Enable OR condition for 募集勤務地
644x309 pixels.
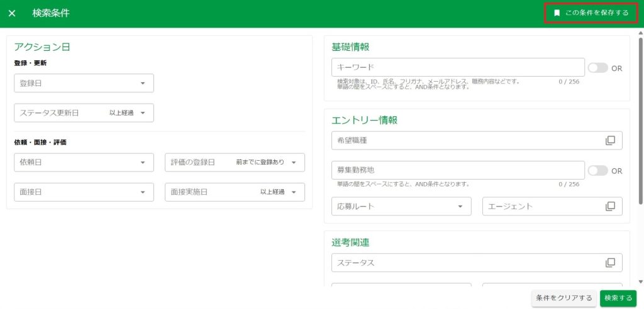(x=597, y=170)
